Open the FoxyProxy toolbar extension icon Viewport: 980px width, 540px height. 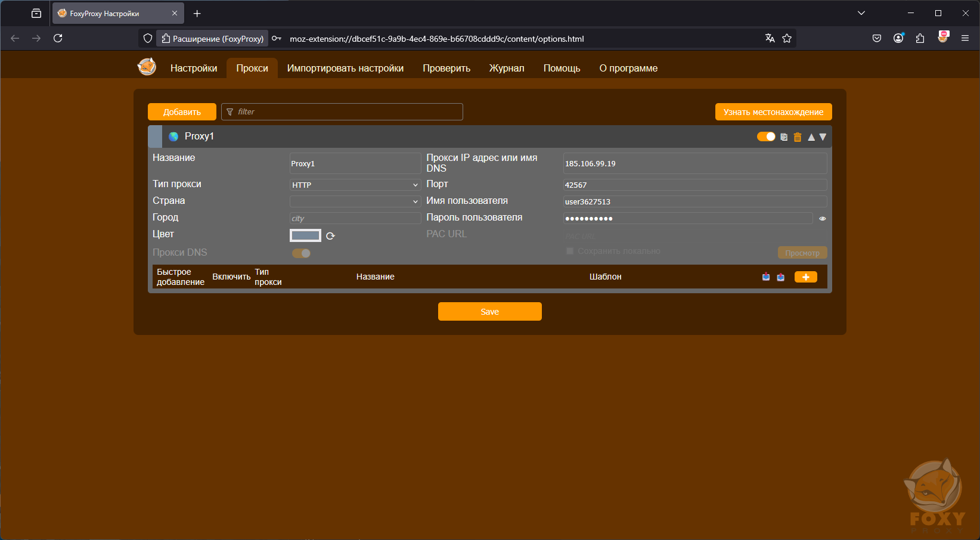coord(943,38)
